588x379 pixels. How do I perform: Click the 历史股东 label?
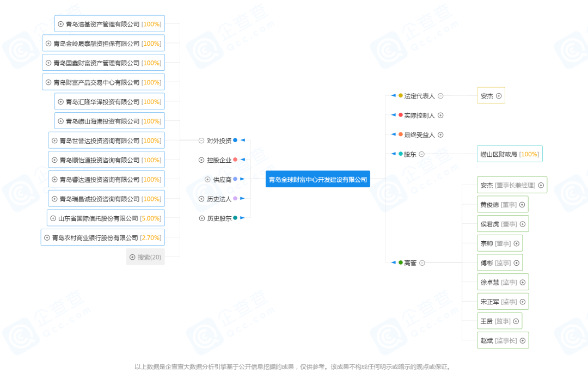219,218
